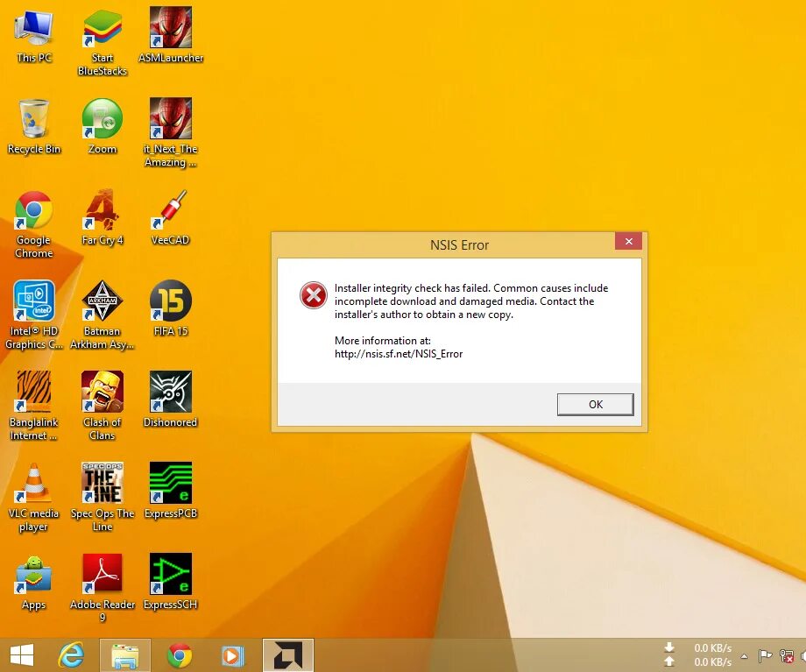Select the ExpressPCB desktop shortcut
Viewport: 806px width, 672px height.
(x=171, y=491)
